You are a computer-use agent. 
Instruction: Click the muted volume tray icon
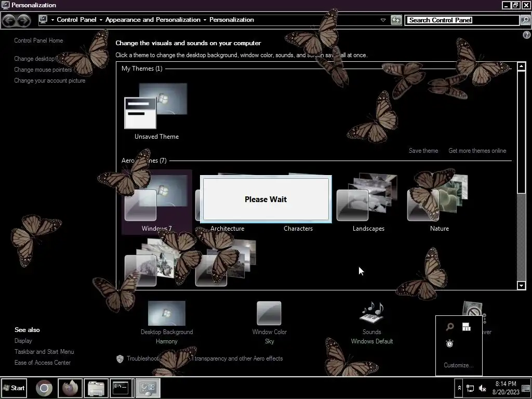tap(482, 388)
